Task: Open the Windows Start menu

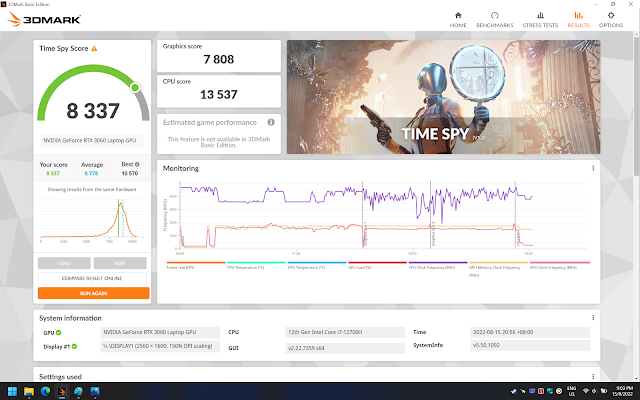Action: pyautogui.click(x=12, y=391)
